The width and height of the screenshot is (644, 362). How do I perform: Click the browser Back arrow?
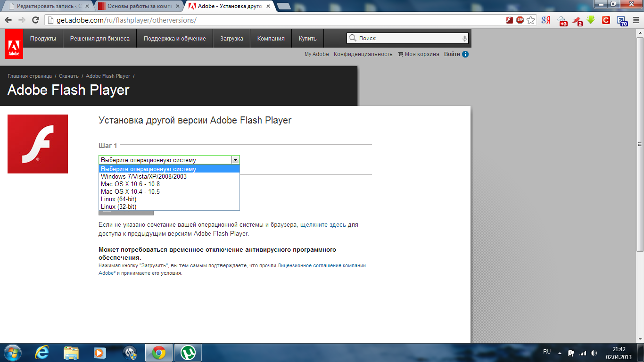coord(8,20)
